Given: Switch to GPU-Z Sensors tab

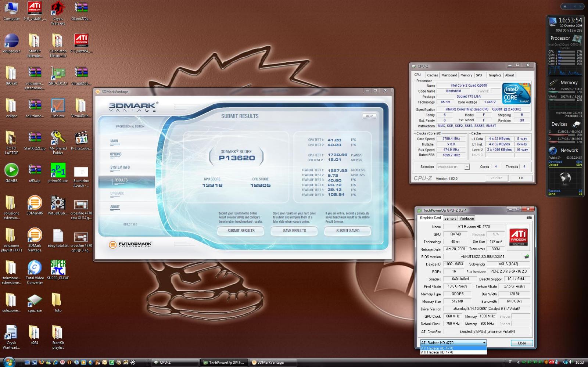Looking at the screenshot, I should click(x=450, y=218).
